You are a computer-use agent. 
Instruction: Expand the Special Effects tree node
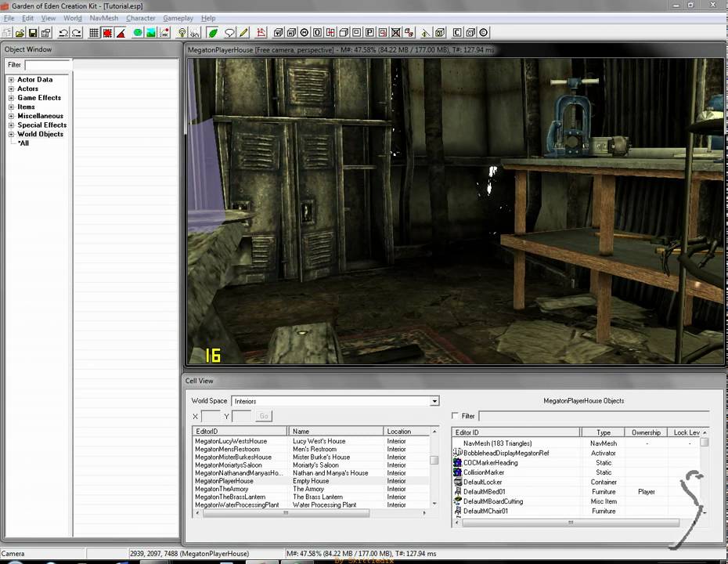11,125
